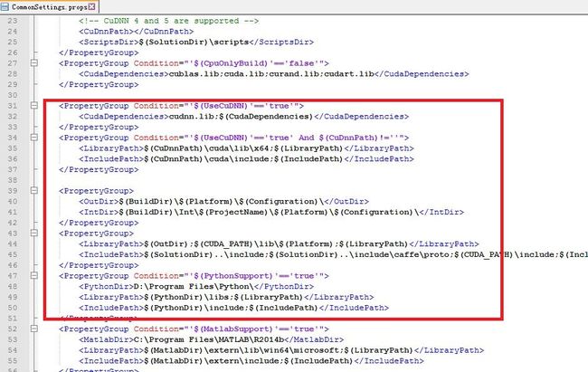588x372 pixels.
Task: Click 'cublas.lib;cuda.lib;curand.lib;cudart.lib' dependencies value
Action: click(x=271, y=74)
